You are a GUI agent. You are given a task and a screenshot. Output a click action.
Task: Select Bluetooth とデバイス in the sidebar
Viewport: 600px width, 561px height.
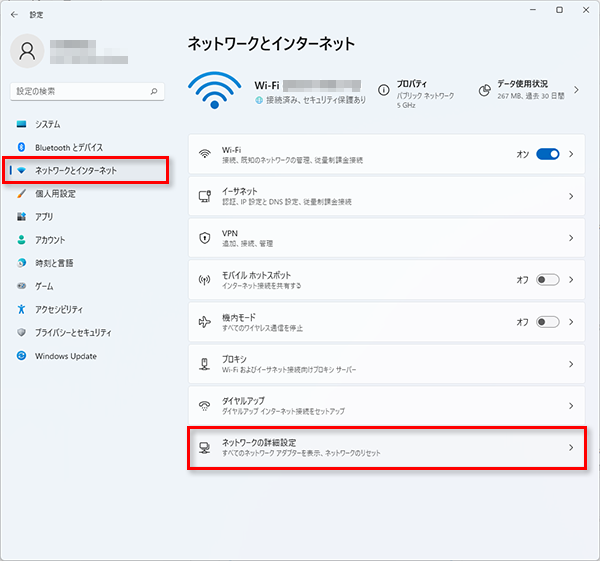[x=85, y=147]
